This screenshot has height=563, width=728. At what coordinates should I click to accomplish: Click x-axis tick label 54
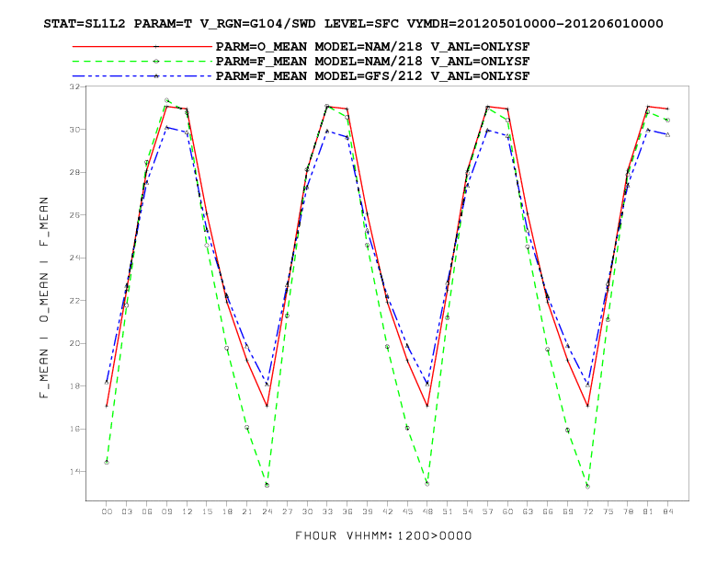pyautogui.click(x=468, y=511)
